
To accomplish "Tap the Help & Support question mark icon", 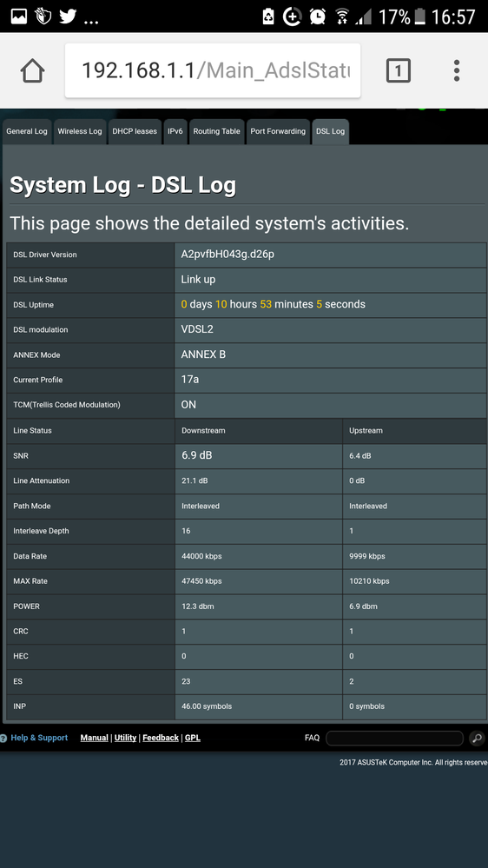I will click(3, 738).
